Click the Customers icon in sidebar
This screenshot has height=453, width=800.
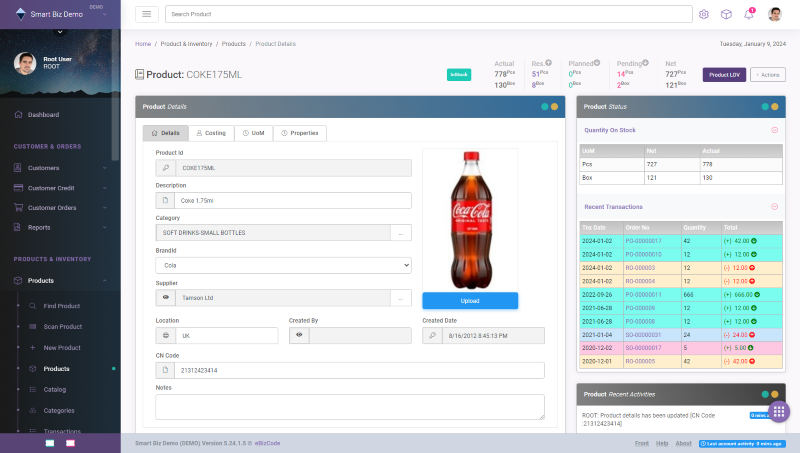18,167
